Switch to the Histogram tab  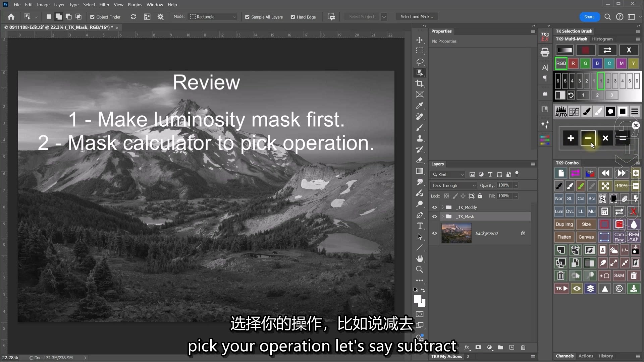602,39
